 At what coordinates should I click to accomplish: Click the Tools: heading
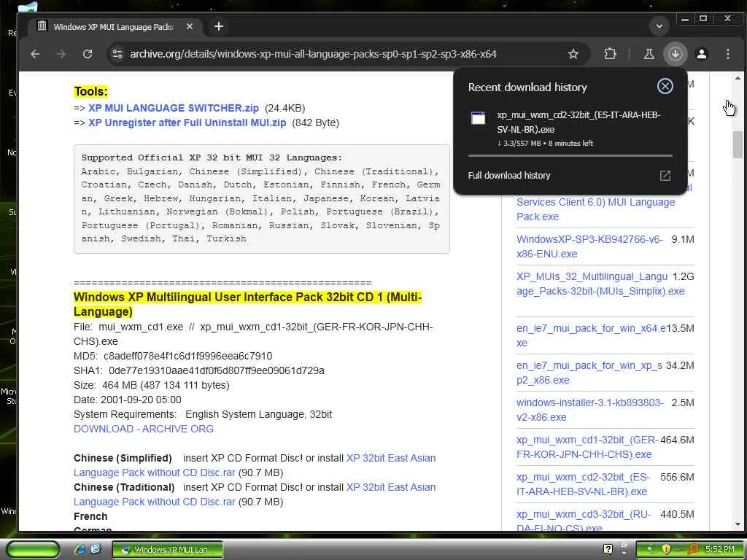(x=90, y=91)
